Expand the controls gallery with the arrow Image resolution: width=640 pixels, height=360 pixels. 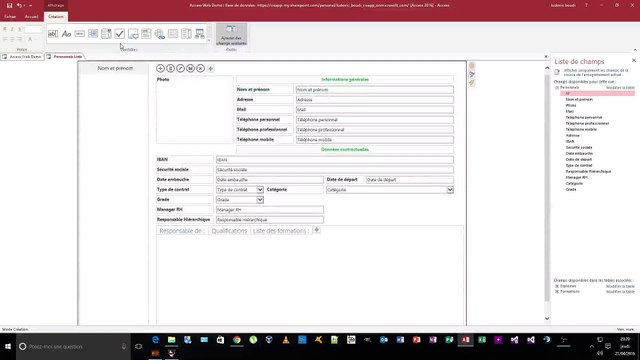pos(209,40)
